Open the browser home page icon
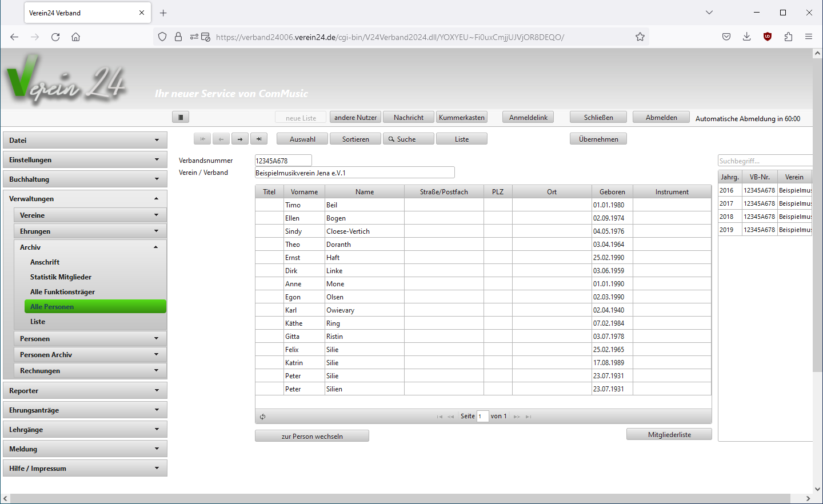The height and width of the screenshot is (504, 823). [x=75, y=37]
